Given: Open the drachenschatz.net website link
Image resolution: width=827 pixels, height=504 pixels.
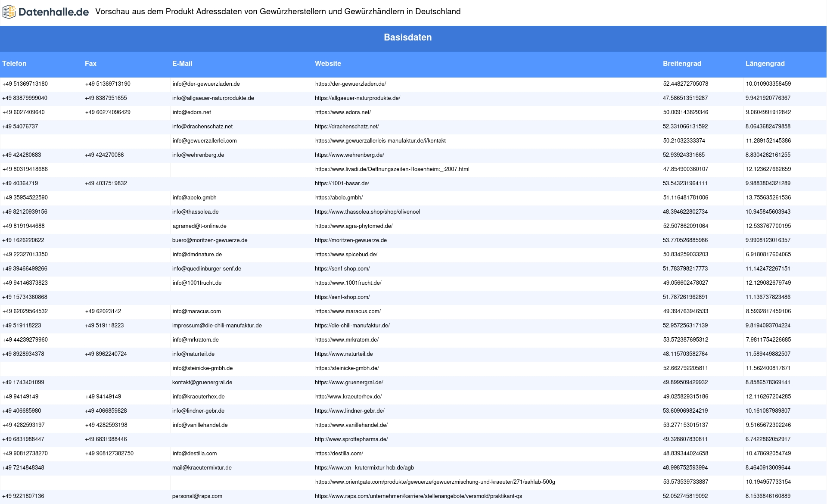Looking at the screenshot, I should point(347,127).
